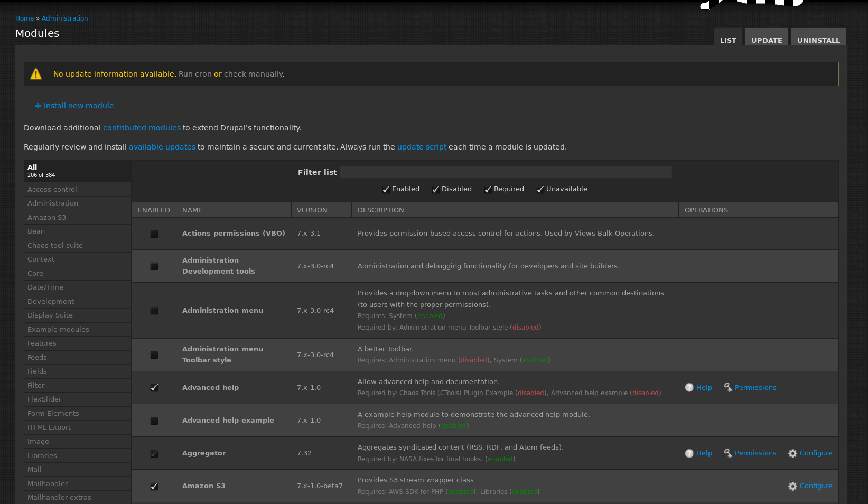The image size is (868, 504).
Task: Enable the Administration menu module checkbox
Action: (x=154, y=311)
